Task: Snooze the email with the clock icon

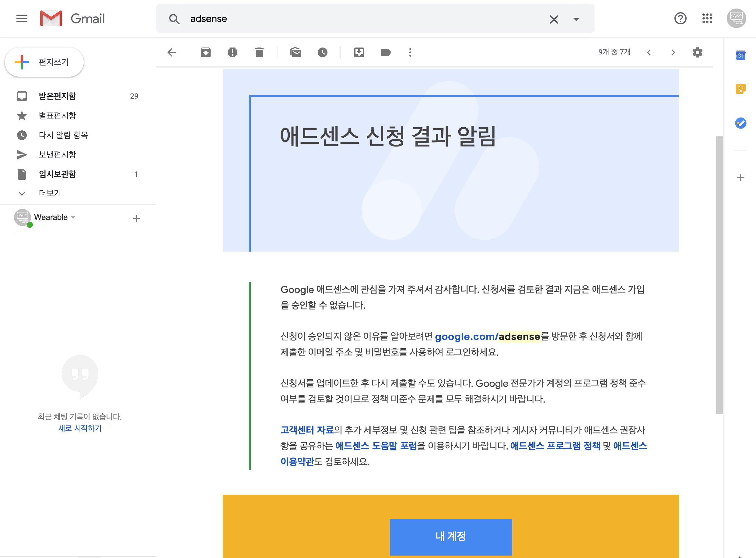Action: [x=322, y=52]
